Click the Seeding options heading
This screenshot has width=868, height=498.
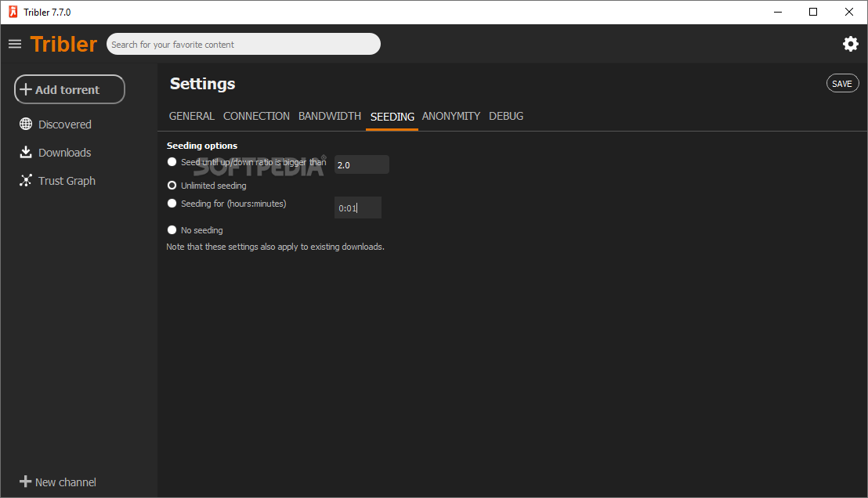[202, 146]
